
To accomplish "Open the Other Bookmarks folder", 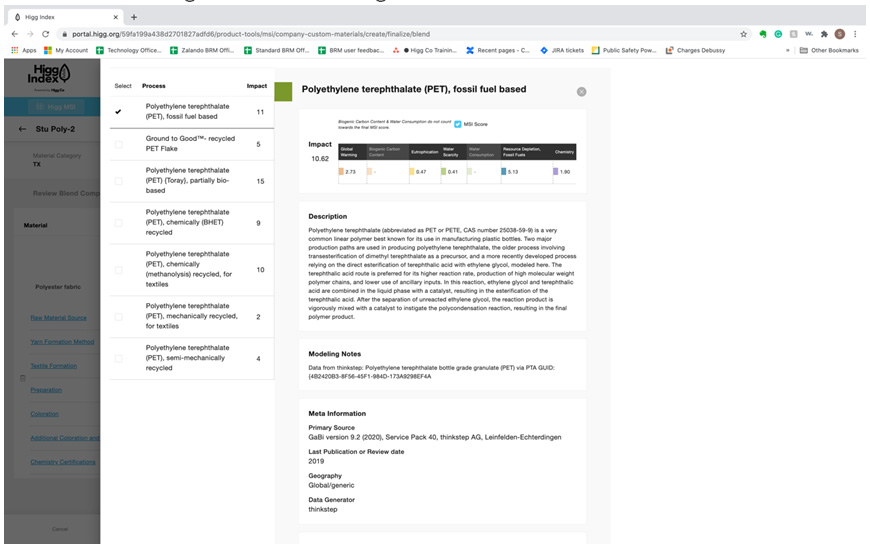I will (829, 50).
